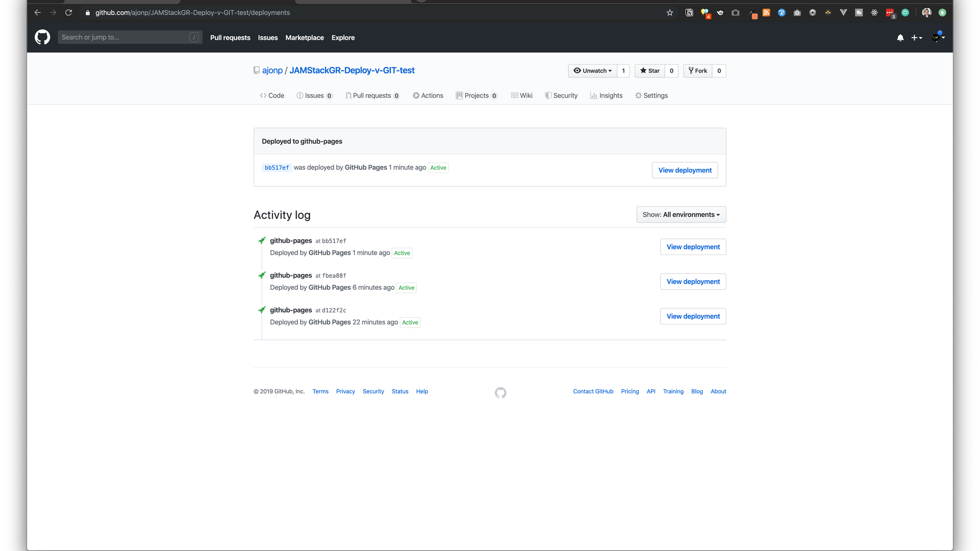This screenshot has width=980, height=551.
Task: Fork this repository
Action: [x=698, y=71]
